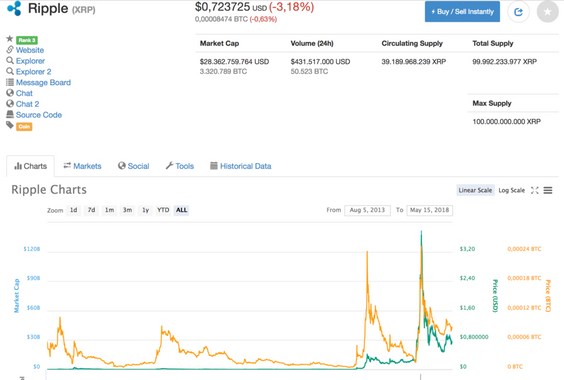Switch to the Tools tab
The width and height of the screenshot is (564, 380).
179,166
